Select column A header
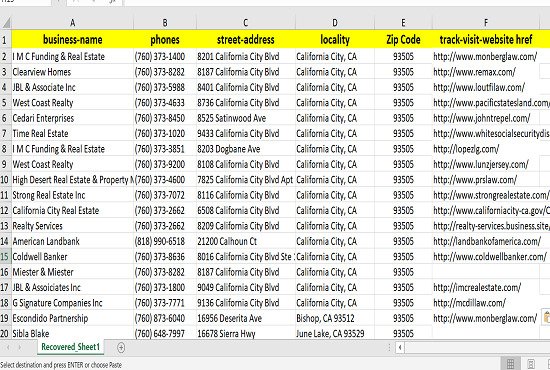 pyautogui.click(x=73, y=23)
